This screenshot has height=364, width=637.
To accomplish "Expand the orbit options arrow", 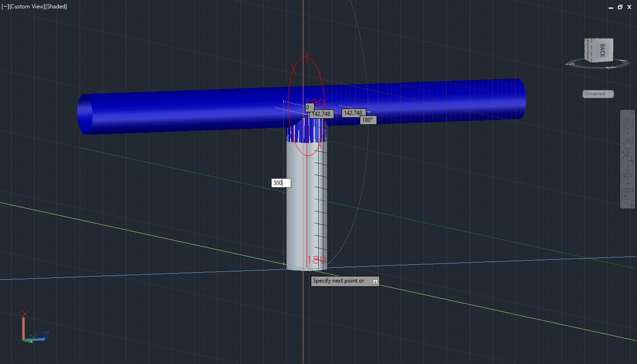I will 628,183.
